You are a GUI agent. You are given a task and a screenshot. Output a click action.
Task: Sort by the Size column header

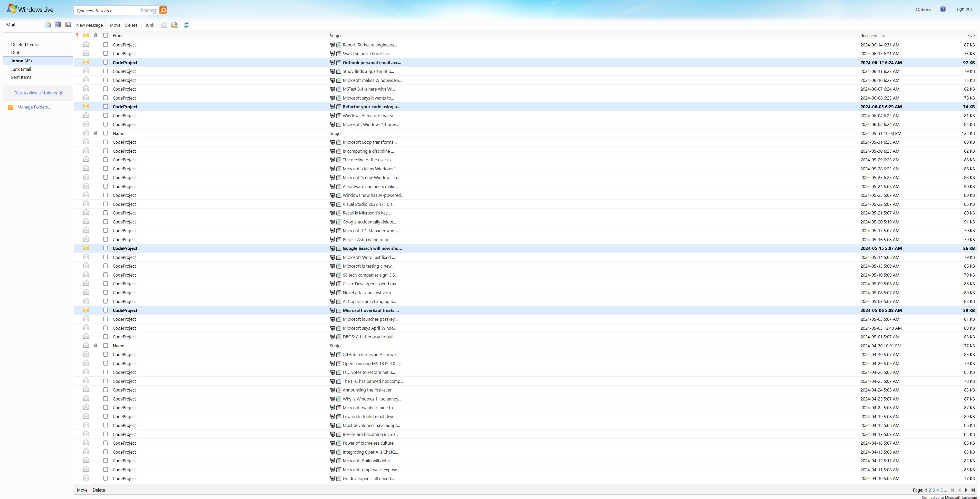click(971, 36)
